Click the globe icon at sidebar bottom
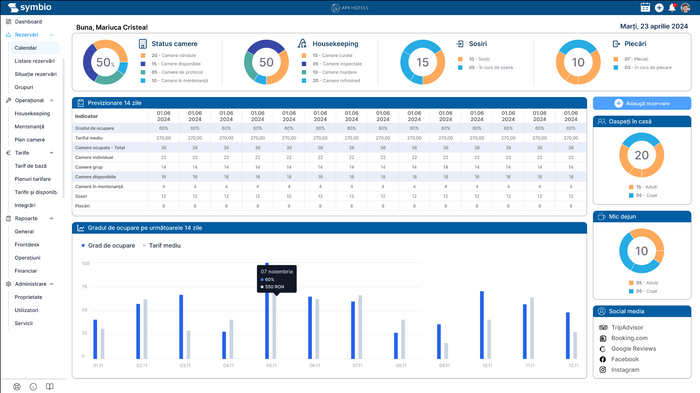 point(17,387)
